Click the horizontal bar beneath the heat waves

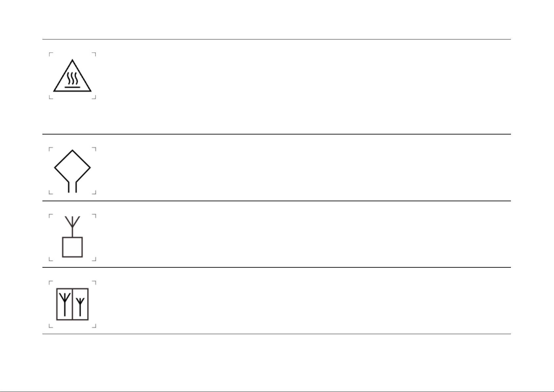(x=72, y=87)
